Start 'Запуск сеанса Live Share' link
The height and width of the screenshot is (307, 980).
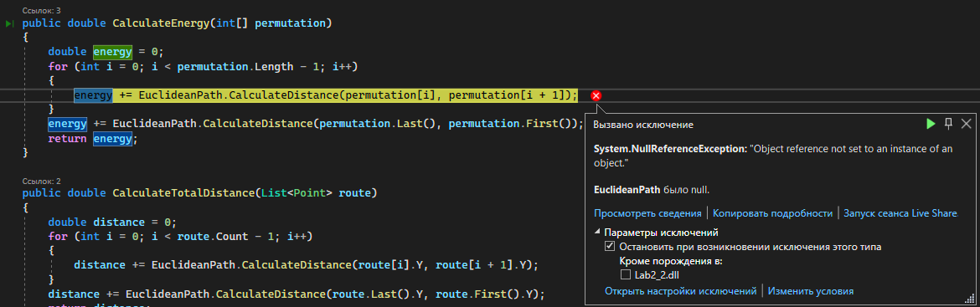900,213
